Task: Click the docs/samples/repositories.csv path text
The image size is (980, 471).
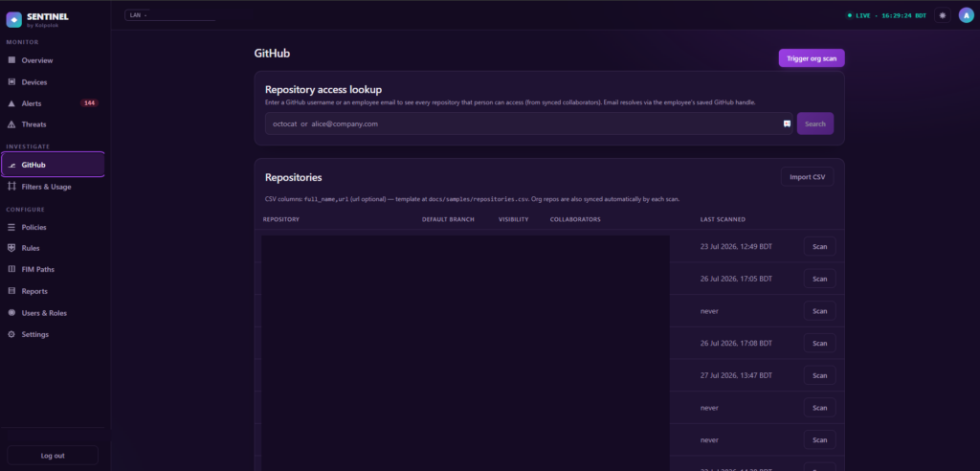Action: [478, 199]
